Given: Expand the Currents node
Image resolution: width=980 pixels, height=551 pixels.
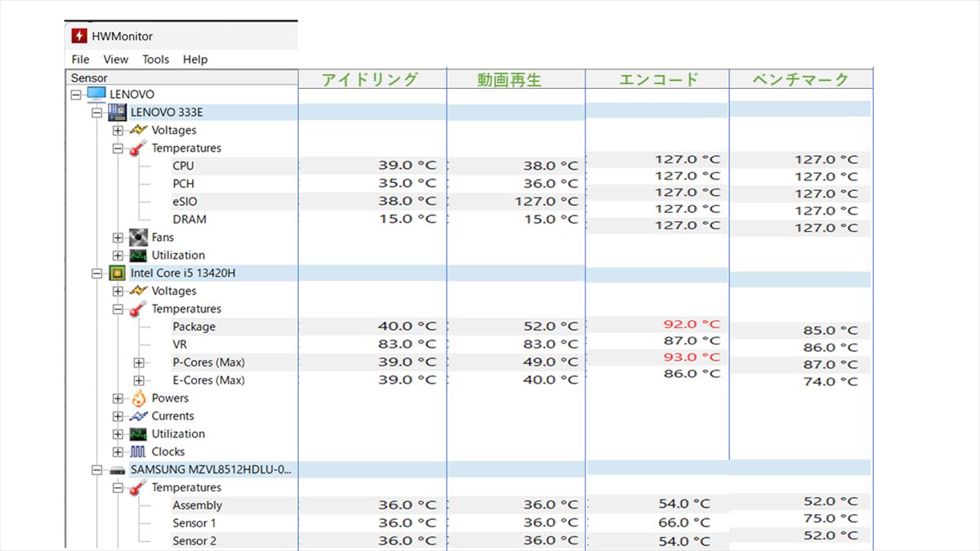Looking at the screenshot, I should click(118, 416).
